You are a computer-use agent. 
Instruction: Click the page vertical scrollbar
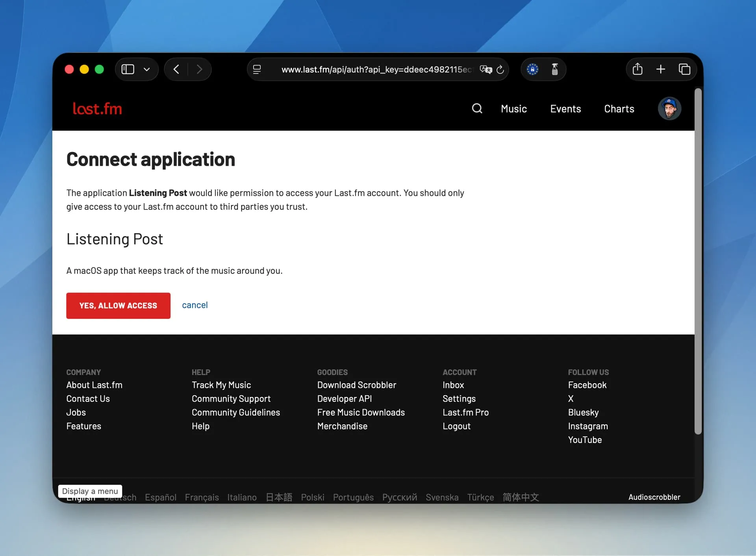click(x=698, y=262)
